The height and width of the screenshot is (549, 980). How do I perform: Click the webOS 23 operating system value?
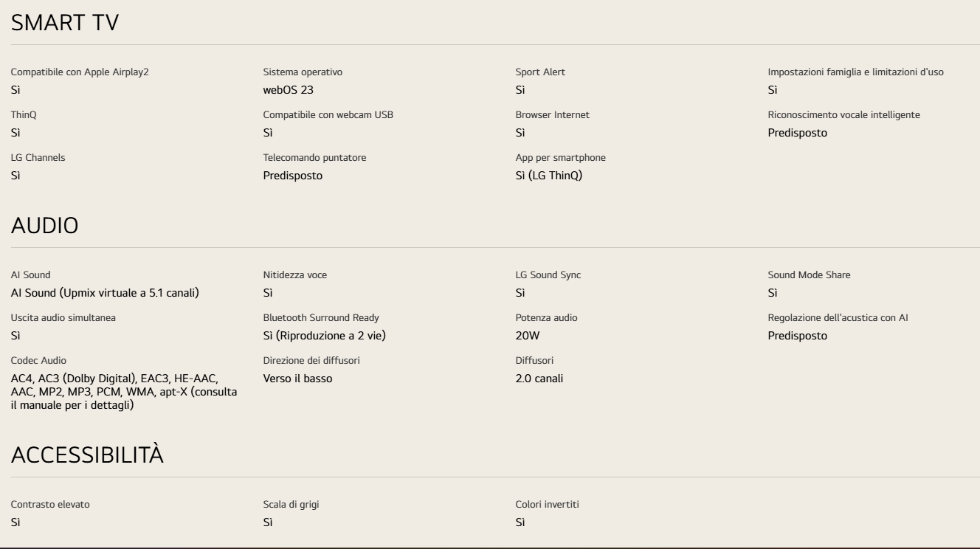point(293,90)
